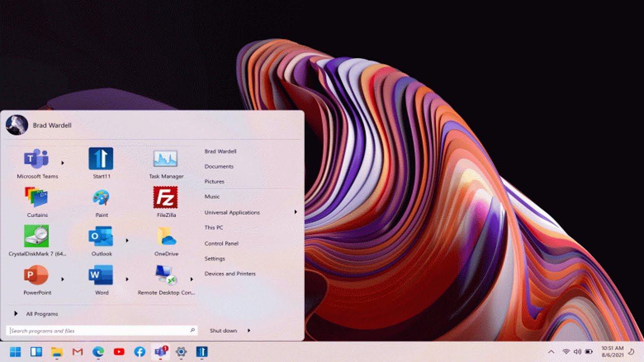Open Teams with notification badge on taskbar
Image resolution: width=644 pixels, height=362 pixels.
coord(160,351)
